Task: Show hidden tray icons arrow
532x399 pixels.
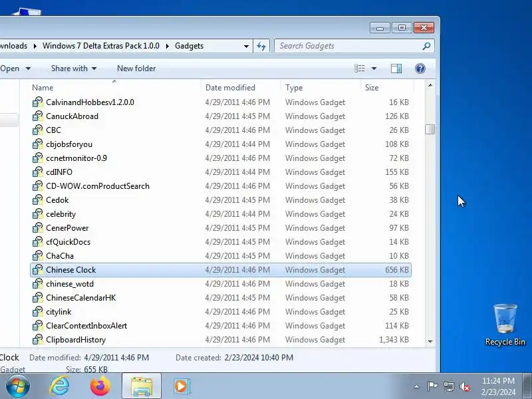Action: click(417, 386)
